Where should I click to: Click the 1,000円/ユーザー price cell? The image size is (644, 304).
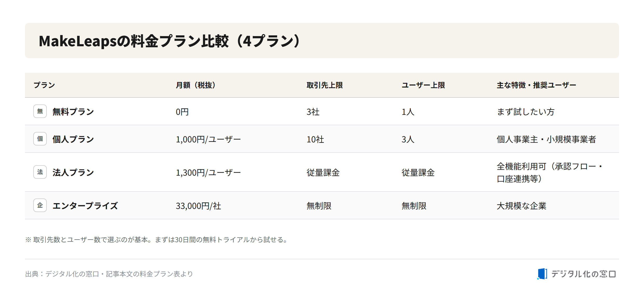point(208,139)
